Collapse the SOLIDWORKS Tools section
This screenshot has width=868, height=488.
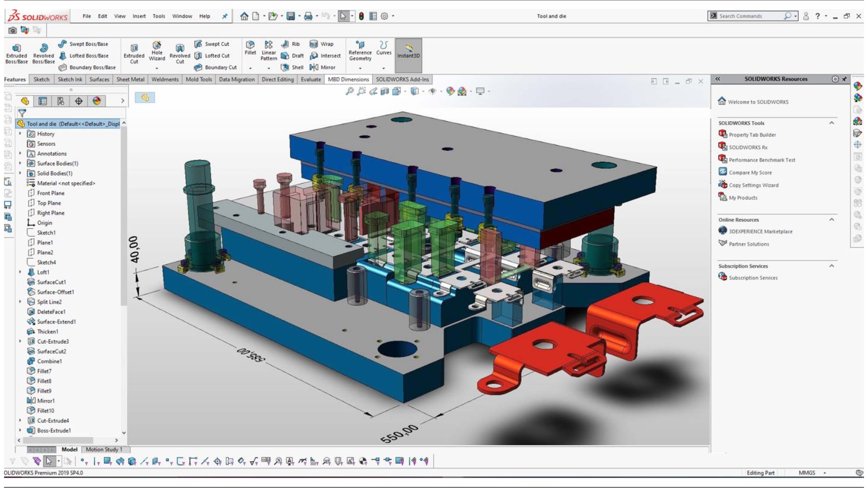point(832,123)
